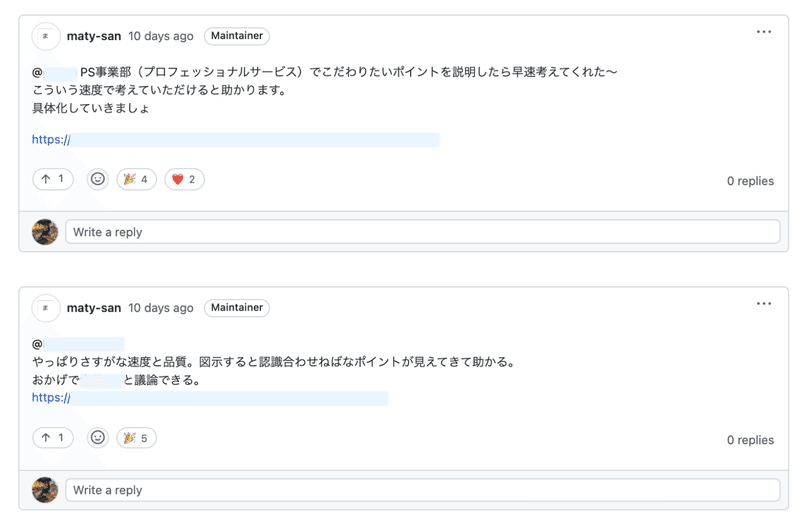Toggle heart reaction with 2 count
This screenshot has width=800, height=528.
click(x=184, y=179)
